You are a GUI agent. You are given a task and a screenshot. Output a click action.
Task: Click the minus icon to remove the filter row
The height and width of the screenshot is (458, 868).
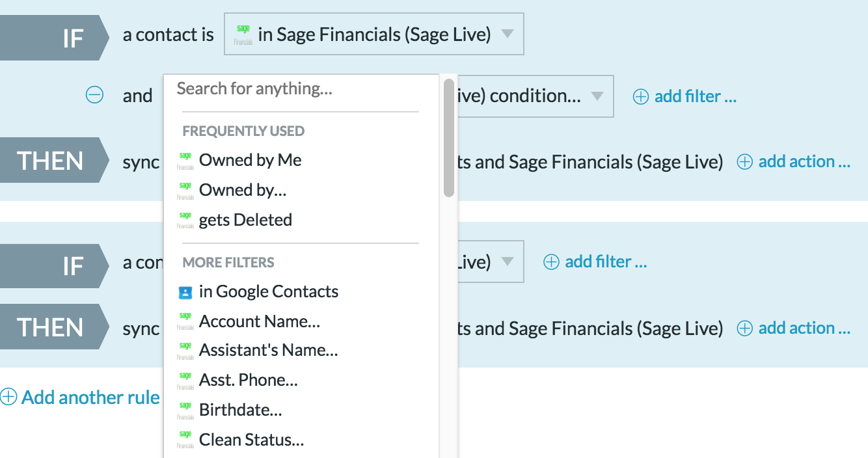[94, 96]
